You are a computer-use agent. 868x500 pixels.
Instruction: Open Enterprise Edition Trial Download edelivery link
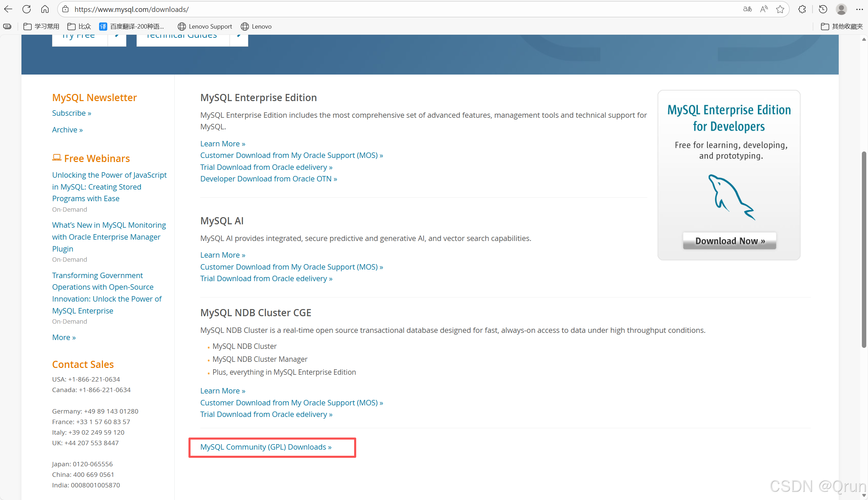click(266, 167)
